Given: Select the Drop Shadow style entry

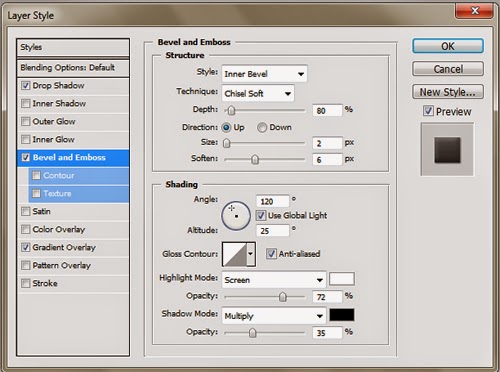Looking at the screenshot, I should coord(73,86).
